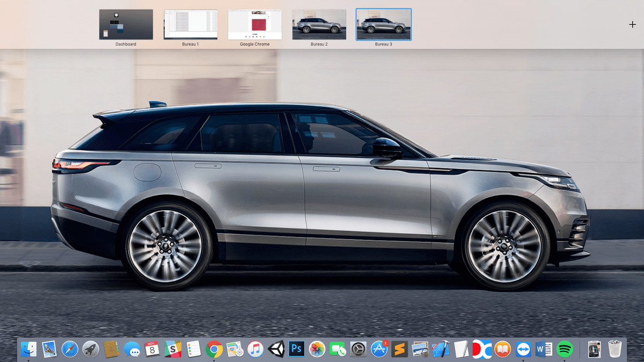This screenshot has width=644, height=362.
Task: Open the brown Contacts book icon
Action: coord(111,349)
